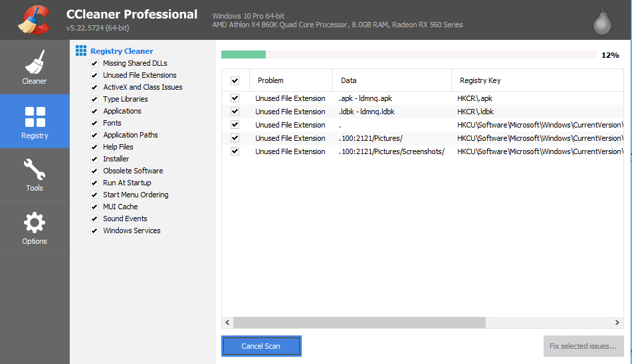Toggle the Obsolete Software checkbox
The width and height of the screenshot is (632, 364).
(x=94, y=171)
